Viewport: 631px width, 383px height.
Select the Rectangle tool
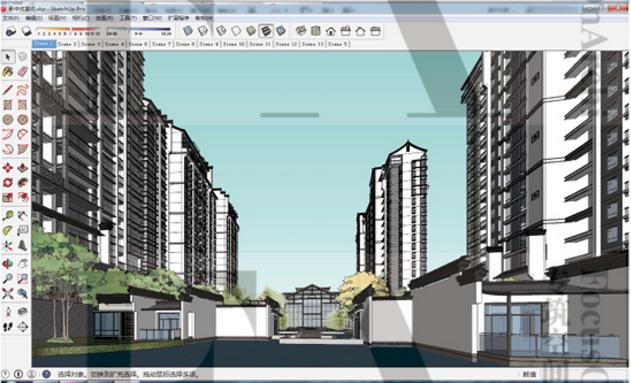(8, 105)
